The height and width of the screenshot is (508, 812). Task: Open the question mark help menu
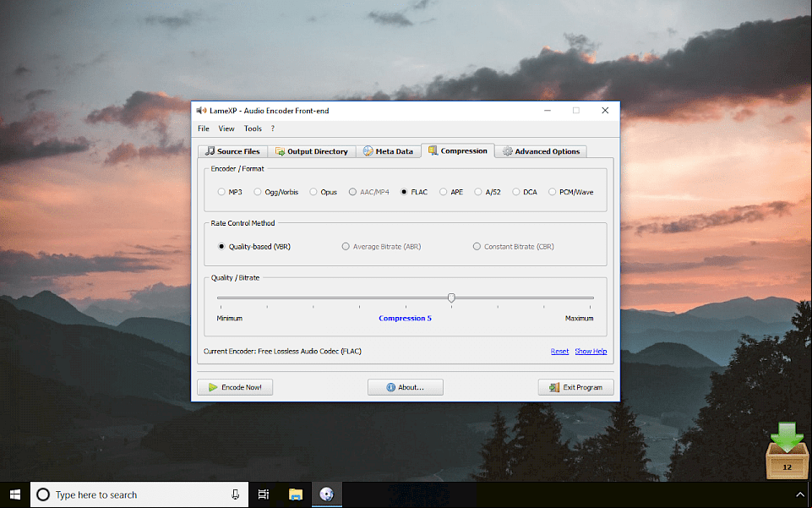[x=272, y=128]
